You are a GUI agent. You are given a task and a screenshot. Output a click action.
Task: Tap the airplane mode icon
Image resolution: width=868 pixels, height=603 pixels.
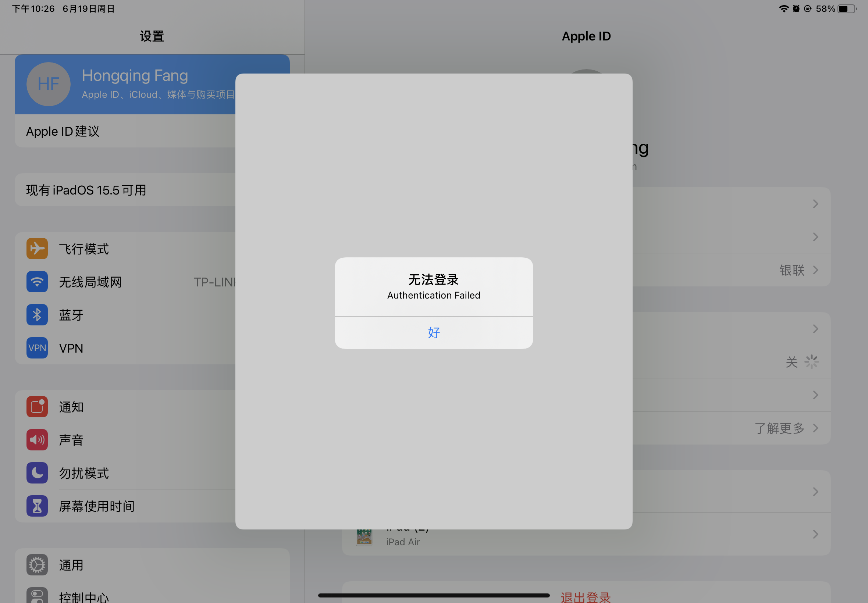37,249
